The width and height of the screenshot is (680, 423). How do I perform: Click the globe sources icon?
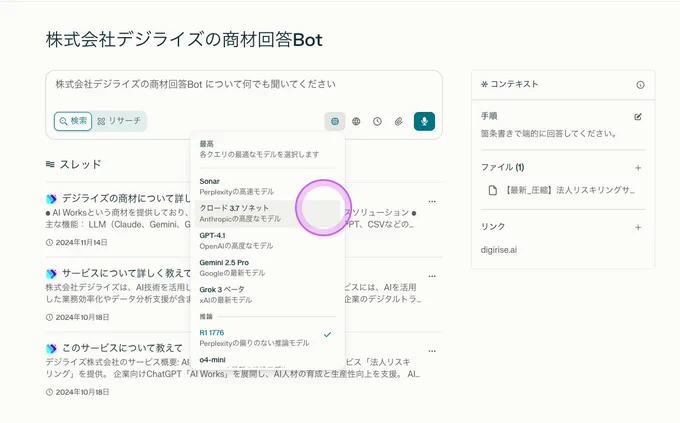coord(356,121)
